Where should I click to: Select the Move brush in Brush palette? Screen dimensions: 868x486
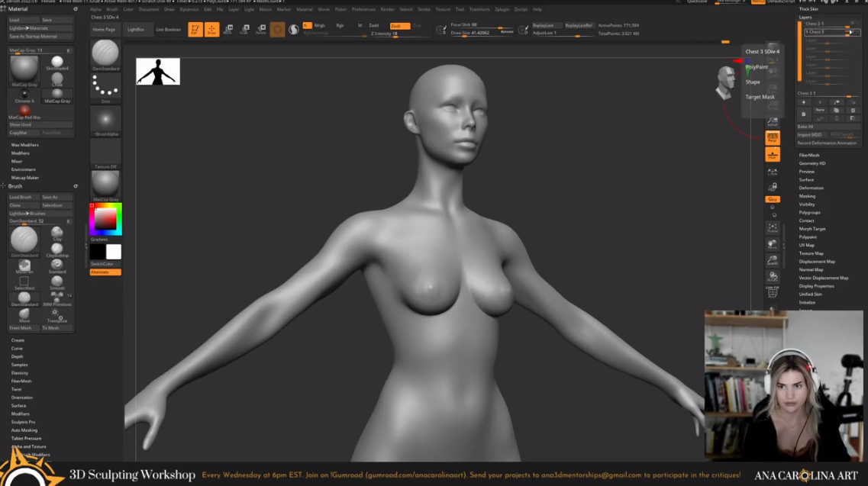pyautogui.click(x=24, y=316)
